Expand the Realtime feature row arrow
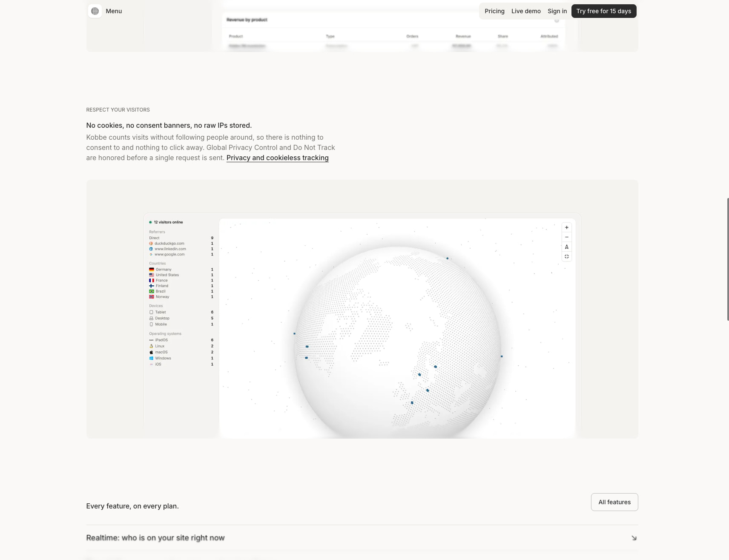This screenshot has width=729, height=560. click(634, 538)
